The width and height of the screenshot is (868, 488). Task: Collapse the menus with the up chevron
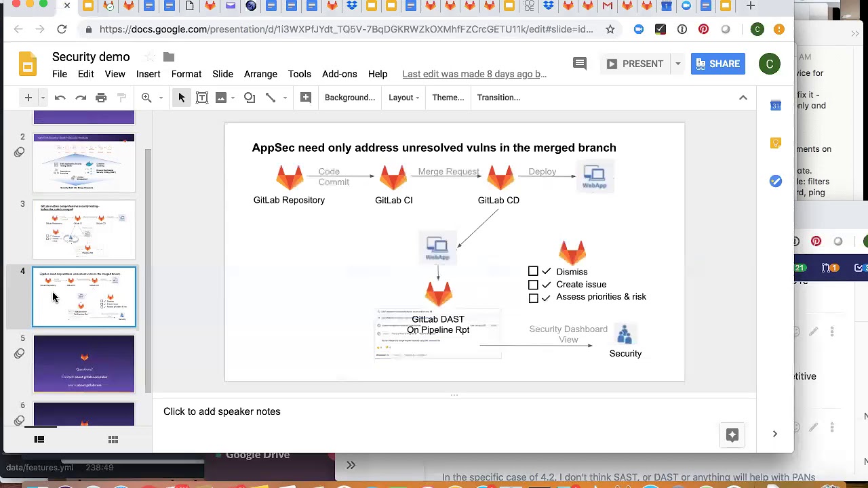[743, 98]
